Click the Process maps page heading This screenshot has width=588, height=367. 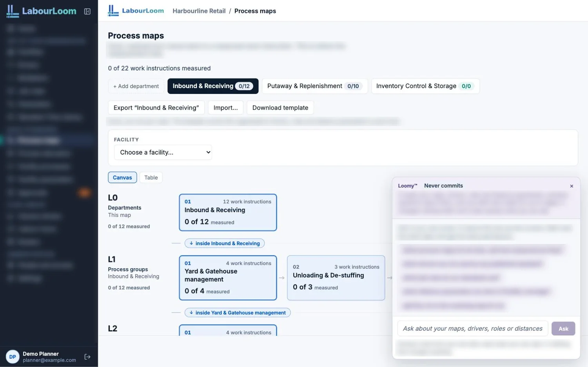coord(136,36)
